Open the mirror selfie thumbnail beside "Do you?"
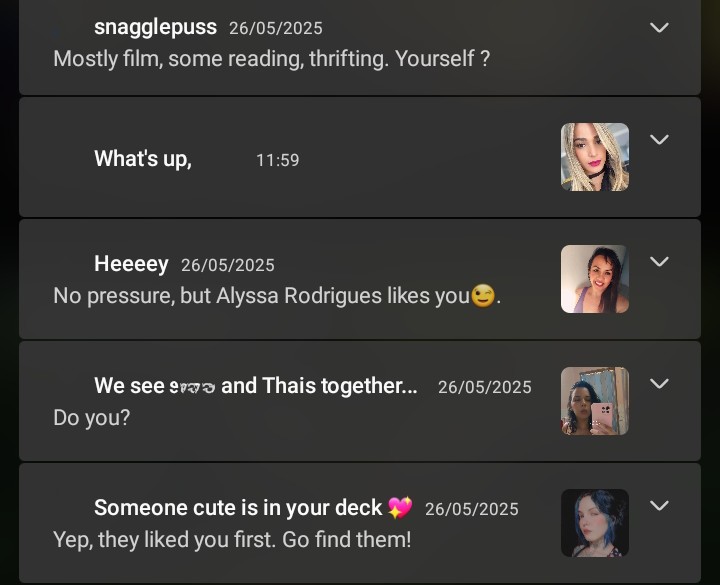Viewport: 720px width, 585px height. 595,401
